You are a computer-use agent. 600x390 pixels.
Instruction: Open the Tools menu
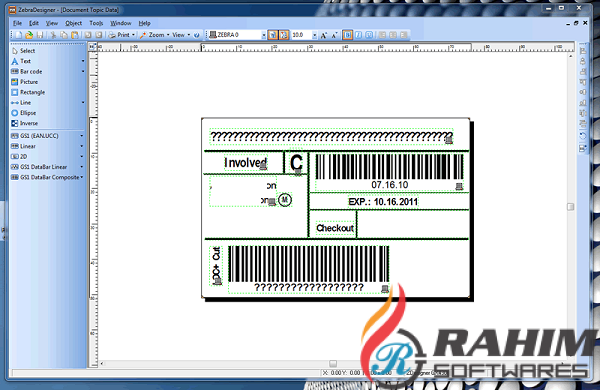coord(96,23)
